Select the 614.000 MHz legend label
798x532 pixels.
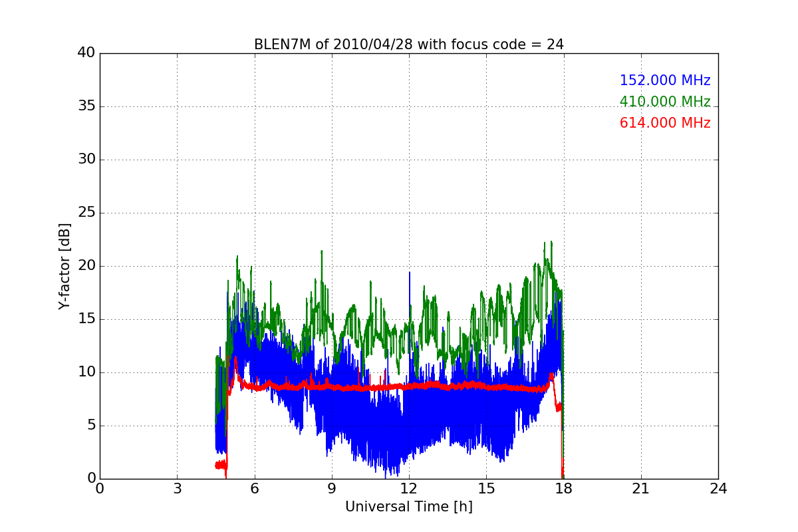tap(665, 123)
